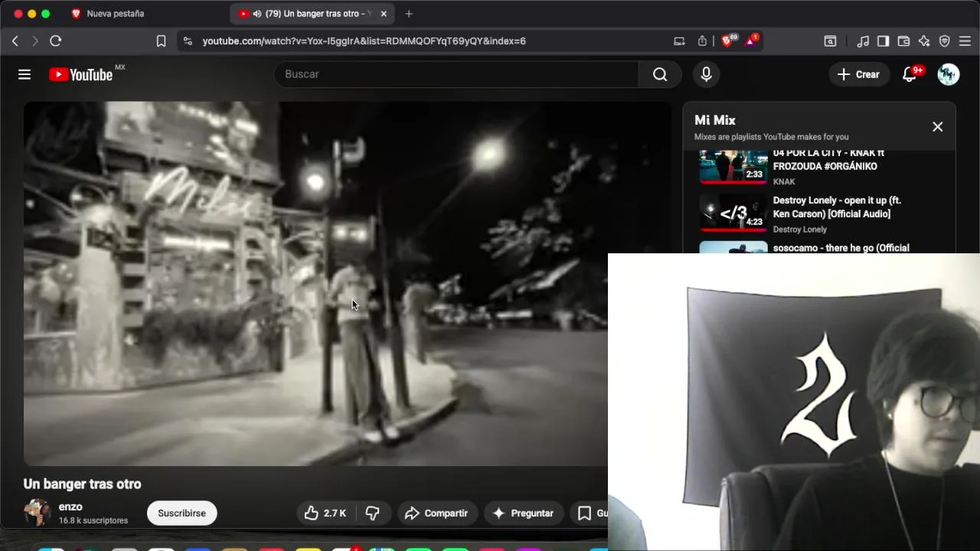Open sosocamo there he go video
The height and width of the screenshot is (551, 980).
coord(841,248)
